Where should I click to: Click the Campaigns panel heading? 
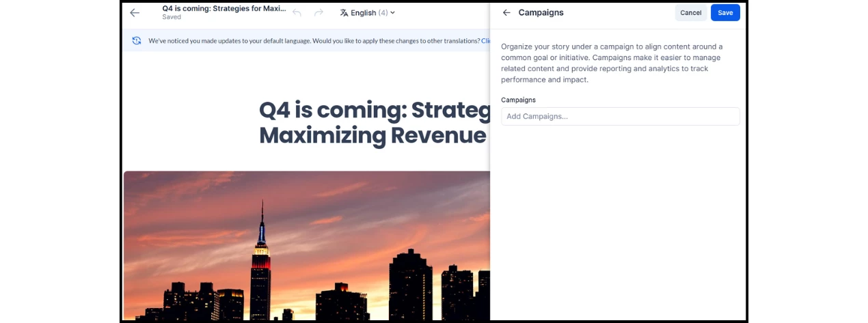tap(541, 13)
